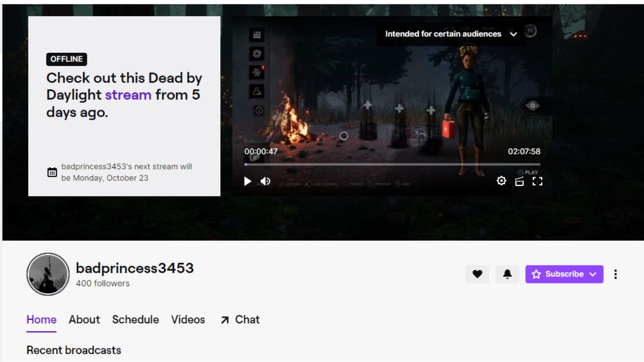
Task: Open video player settings gear
Action: coord(501,181)
